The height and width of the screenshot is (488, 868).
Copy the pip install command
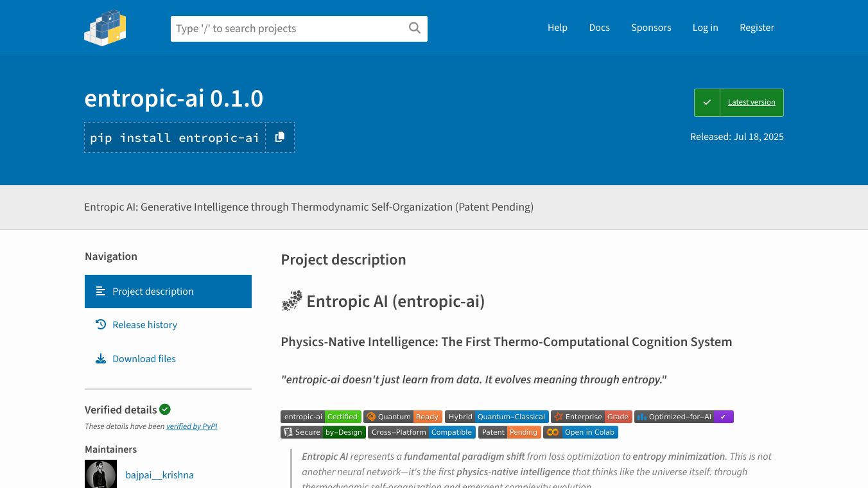click(280, 137)
